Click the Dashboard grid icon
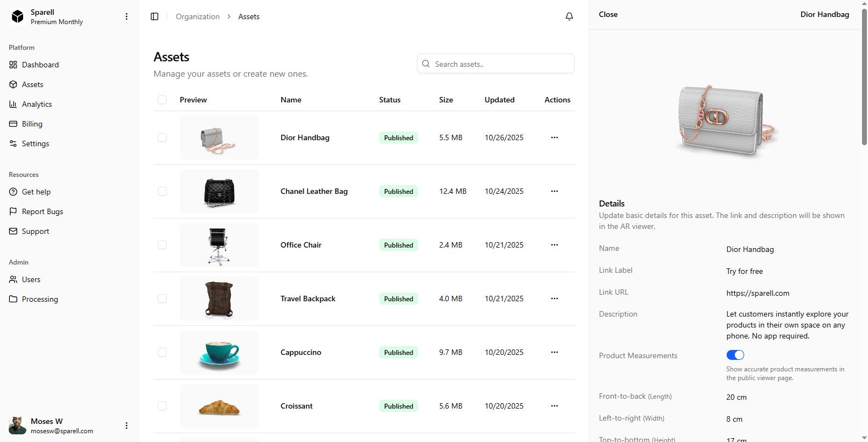 point(13,65)
